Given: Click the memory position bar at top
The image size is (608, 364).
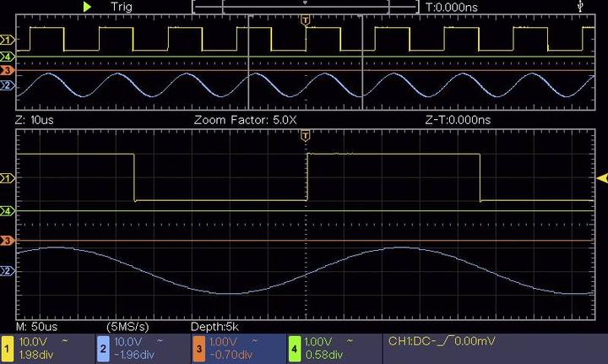Looking at the screenshot, I should pyautogui.click(x=305, y=7).
